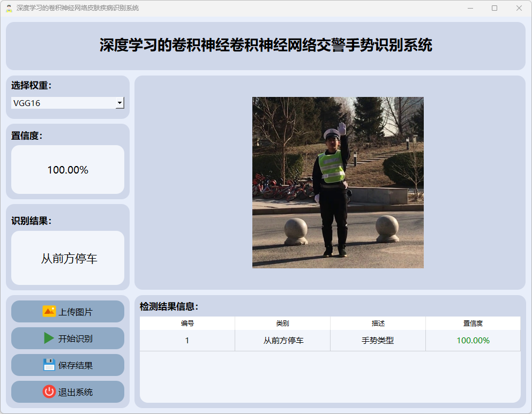Click the 从前方停车 recognition result box
Viewport: 532px width, 414px height.
pos(68,258)
